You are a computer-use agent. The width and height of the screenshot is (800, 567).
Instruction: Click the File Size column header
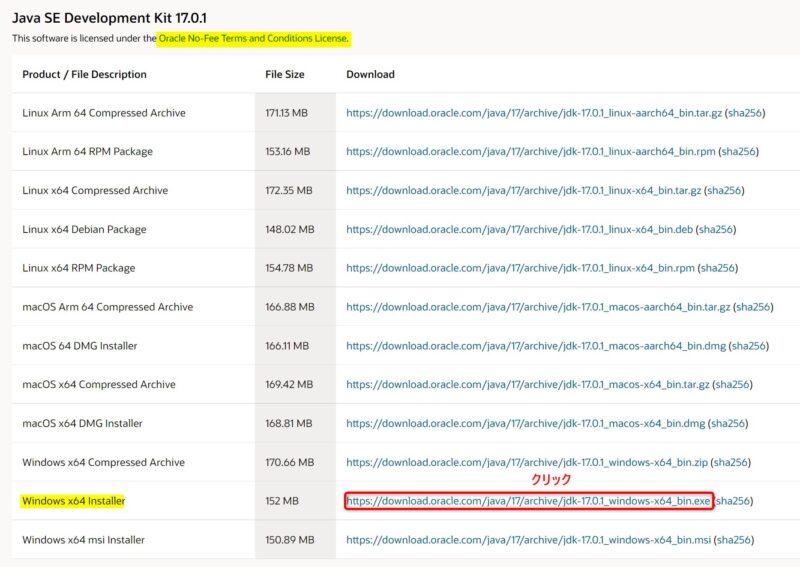284,75
